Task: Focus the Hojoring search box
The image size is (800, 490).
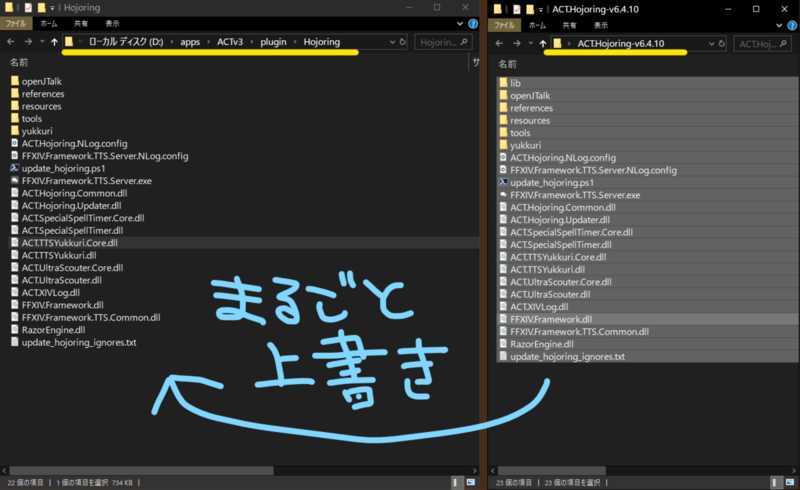Action: click(x=443, y=42)
